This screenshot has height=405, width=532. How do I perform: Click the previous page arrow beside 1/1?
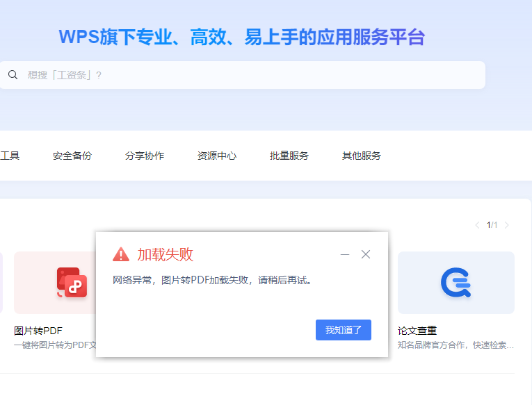pyautogui.click(x=477, y=225)
